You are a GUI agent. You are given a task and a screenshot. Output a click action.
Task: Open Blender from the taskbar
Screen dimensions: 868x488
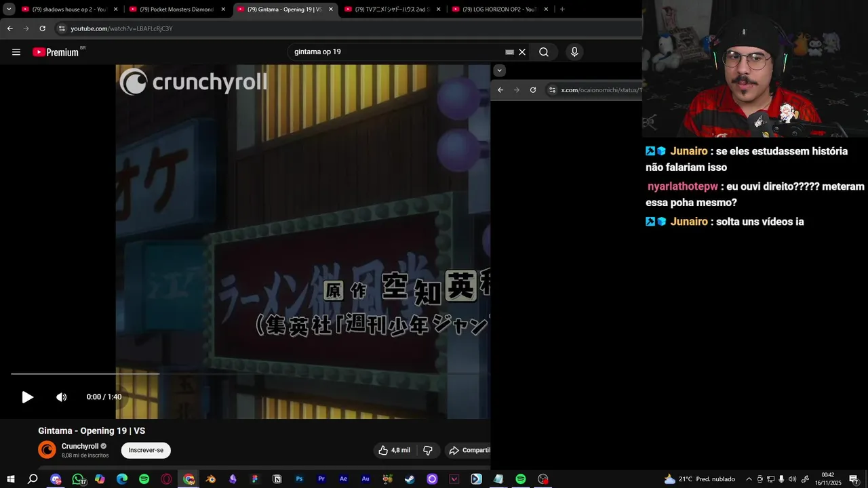[211, 479]
